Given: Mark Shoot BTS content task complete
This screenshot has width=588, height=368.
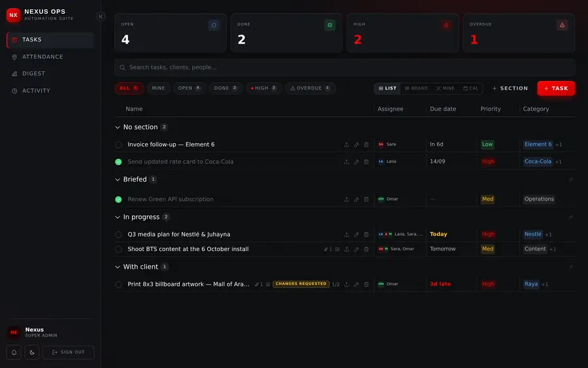Looking at the screenshot, I should pos(118,250).
